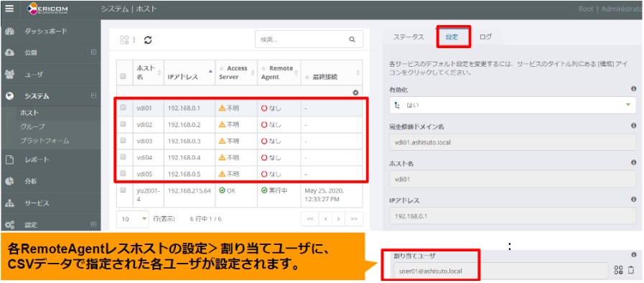Go to previous page button
Viewport: 644px width, 283px height.
(325, 219)
